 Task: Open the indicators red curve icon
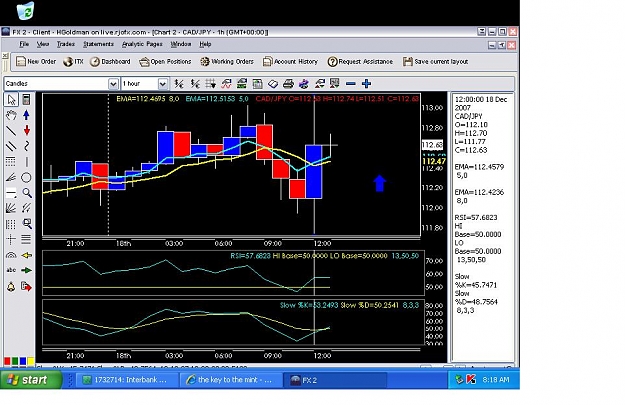pyautogui.click(x=226, y=84)
